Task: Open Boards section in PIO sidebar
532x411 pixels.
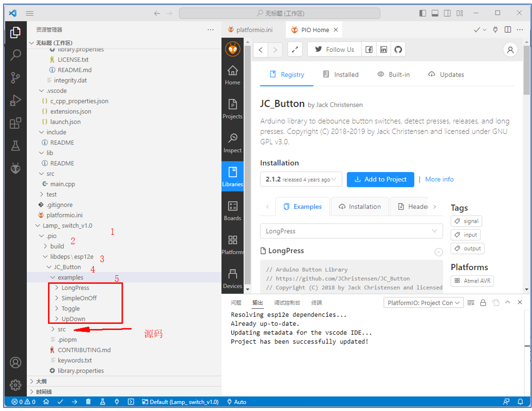Action: 232,211
